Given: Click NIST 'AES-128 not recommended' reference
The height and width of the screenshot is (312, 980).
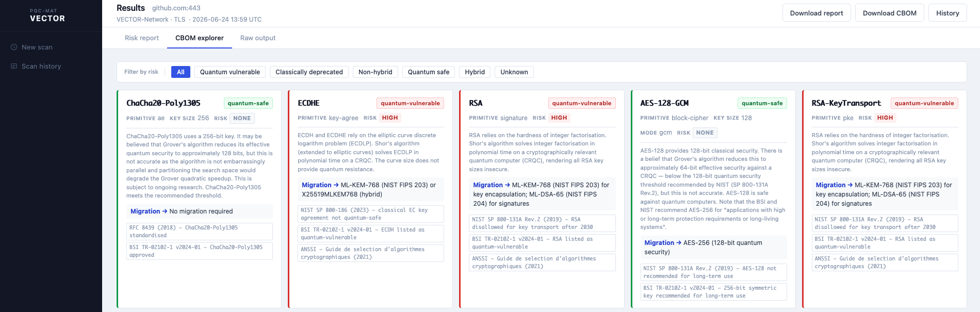Looking at the screenshot, I should (x=713, y=272).
